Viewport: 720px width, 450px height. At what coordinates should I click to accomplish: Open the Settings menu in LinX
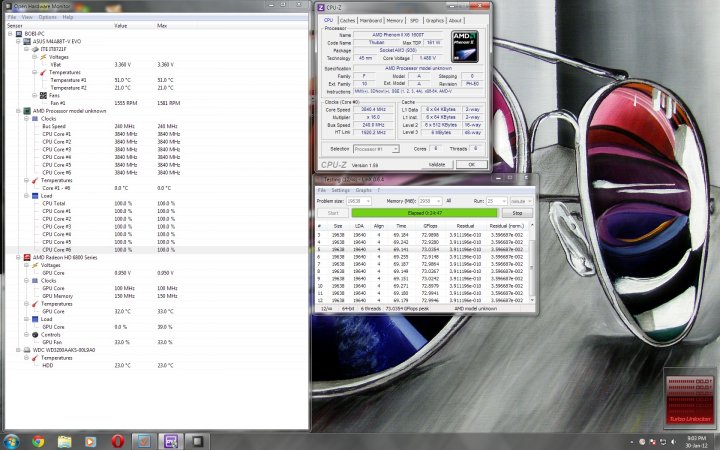[x=340, y=190]
